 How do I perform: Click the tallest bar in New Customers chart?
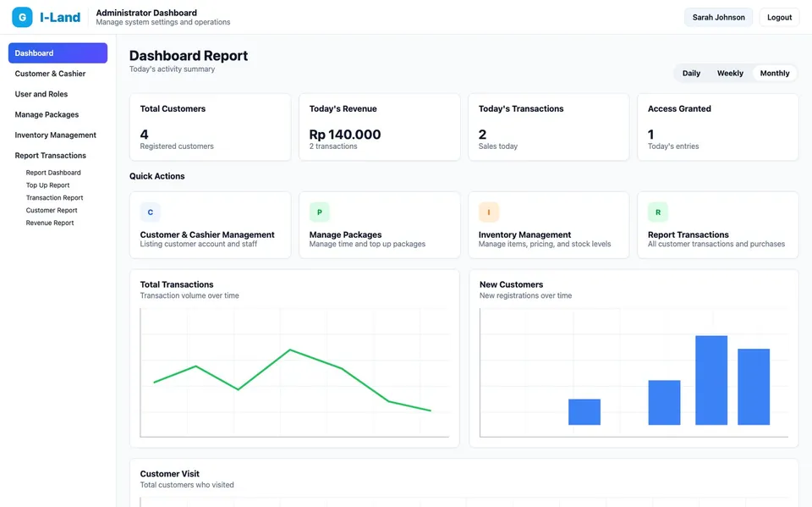click(711, 381)
